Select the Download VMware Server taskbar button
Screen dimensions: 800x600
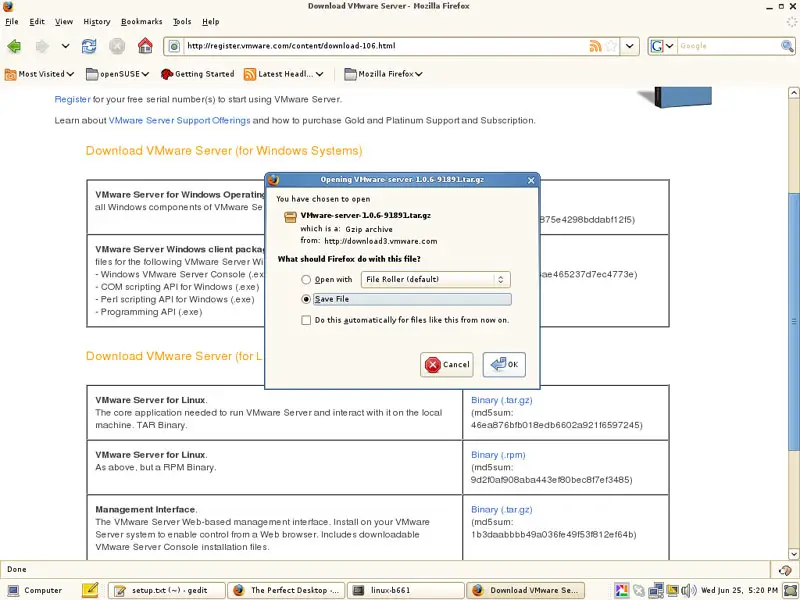tap(525, 590)
